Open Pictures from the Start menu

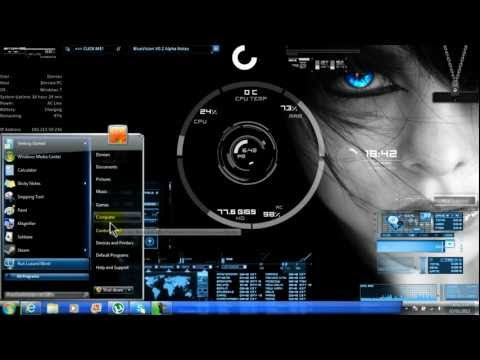pos(103,179)
